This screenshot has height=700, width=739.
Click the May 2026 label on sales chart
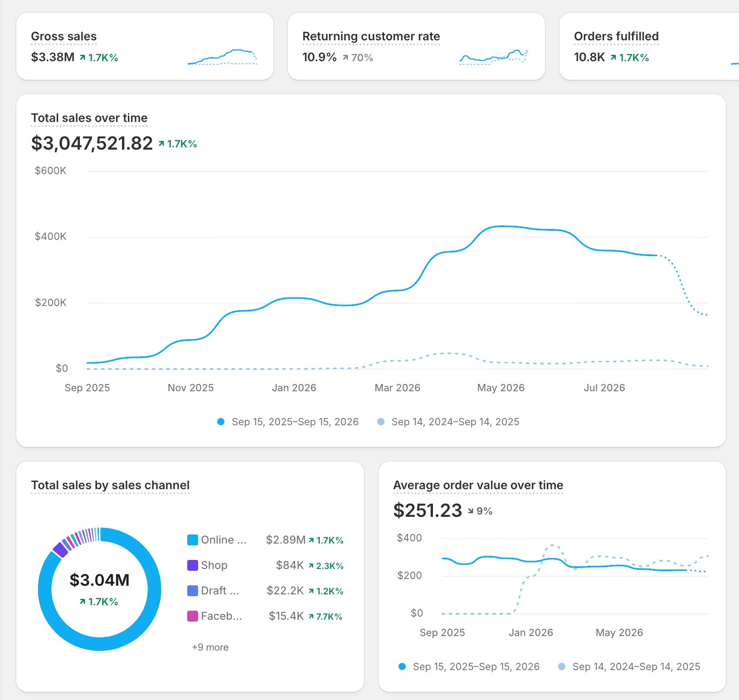click(501, 388)
